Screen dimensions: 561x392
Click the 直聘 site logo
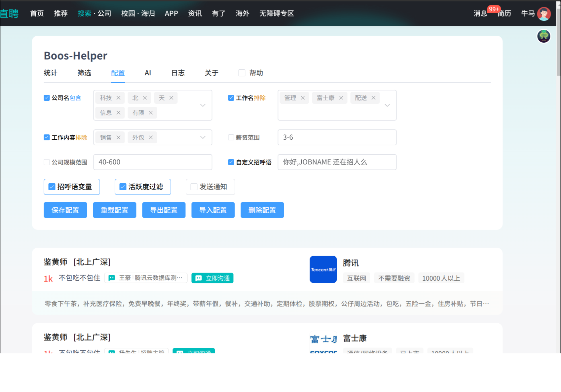[9, 14]
